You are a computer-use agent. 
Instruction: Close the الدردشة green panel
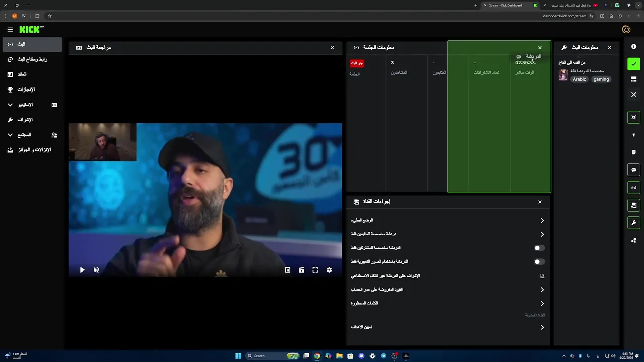click(x=540, y=48)
